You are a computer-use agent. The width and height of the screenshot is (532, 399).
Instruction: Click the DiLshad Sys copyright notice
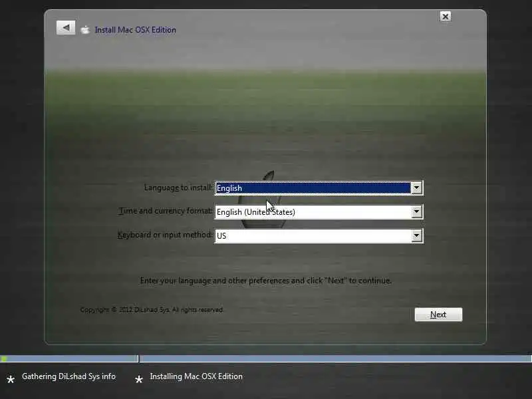pos(152,310)
